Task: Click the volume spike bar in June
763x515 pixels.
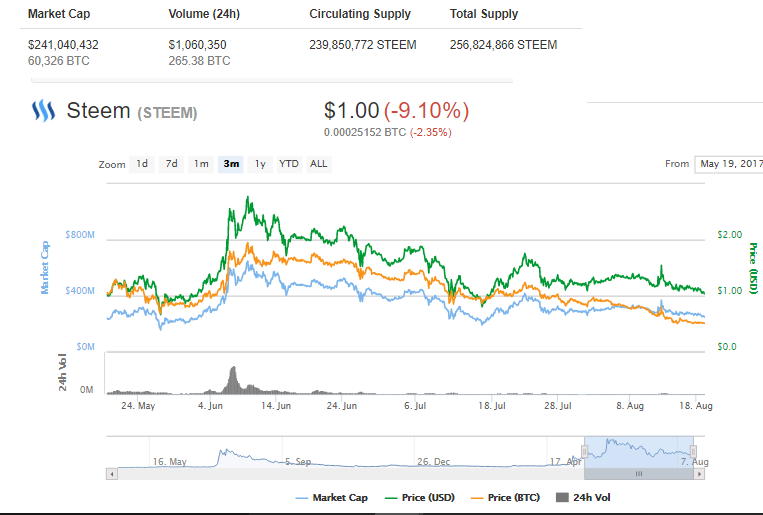Action: (233, 380)
